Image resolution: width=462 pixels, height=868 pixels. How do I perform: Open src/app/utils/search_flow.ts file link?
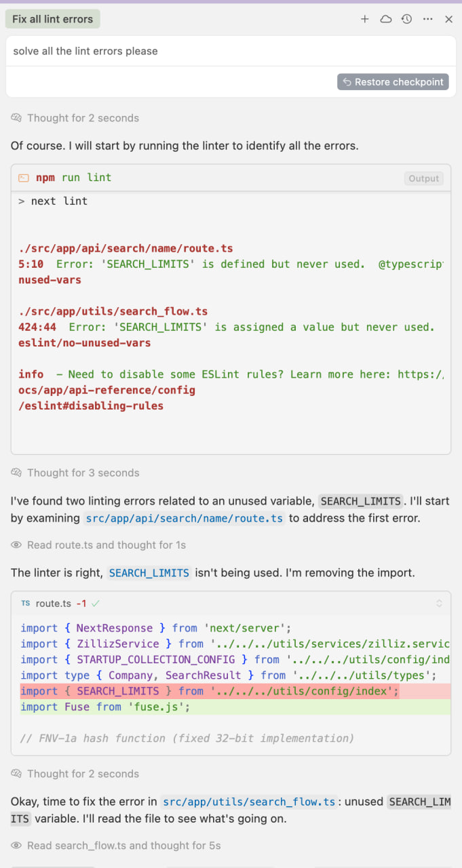click(x=249, y=802)
